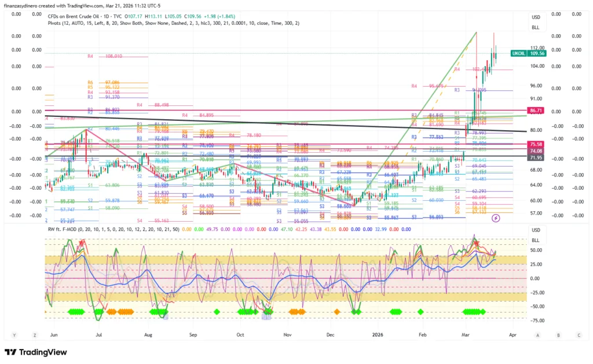
Task: Open USD currency selector on main price axis
Action: [536, 17]
